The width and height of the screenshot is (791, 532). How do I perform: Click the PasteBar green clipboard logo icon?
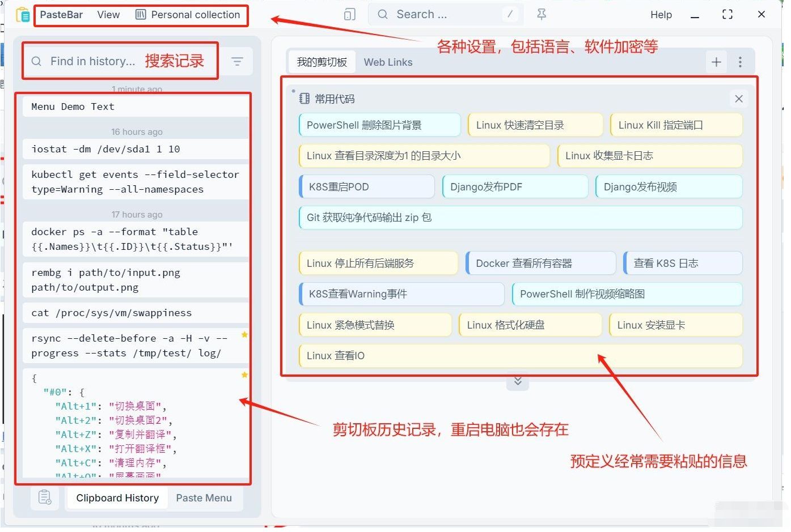pos(22,14)
